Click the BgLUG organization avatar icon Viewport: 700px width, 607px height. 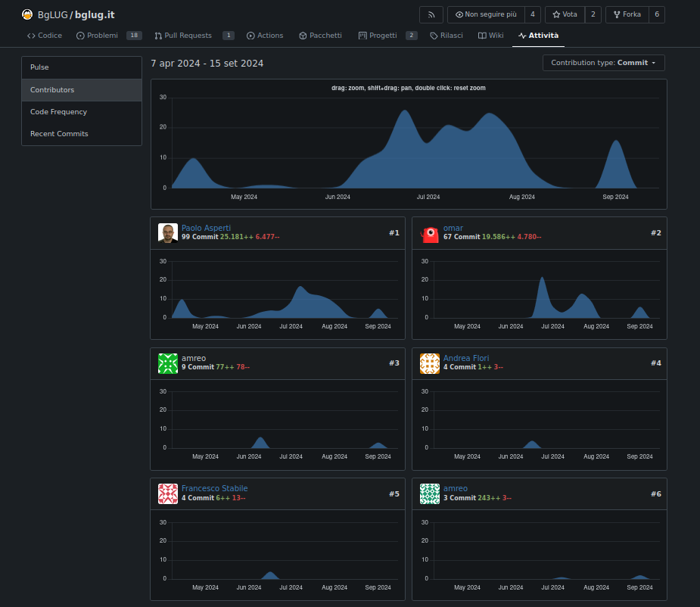[x=27, y=14]
